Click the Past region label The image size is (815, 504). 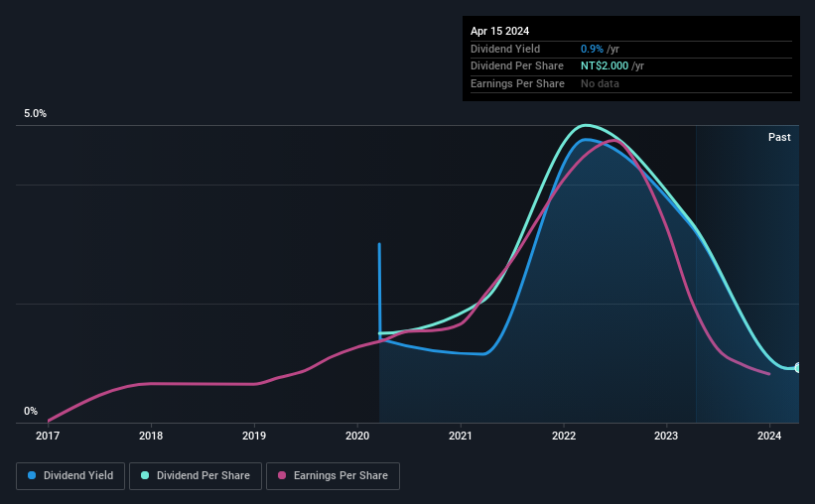779,137
